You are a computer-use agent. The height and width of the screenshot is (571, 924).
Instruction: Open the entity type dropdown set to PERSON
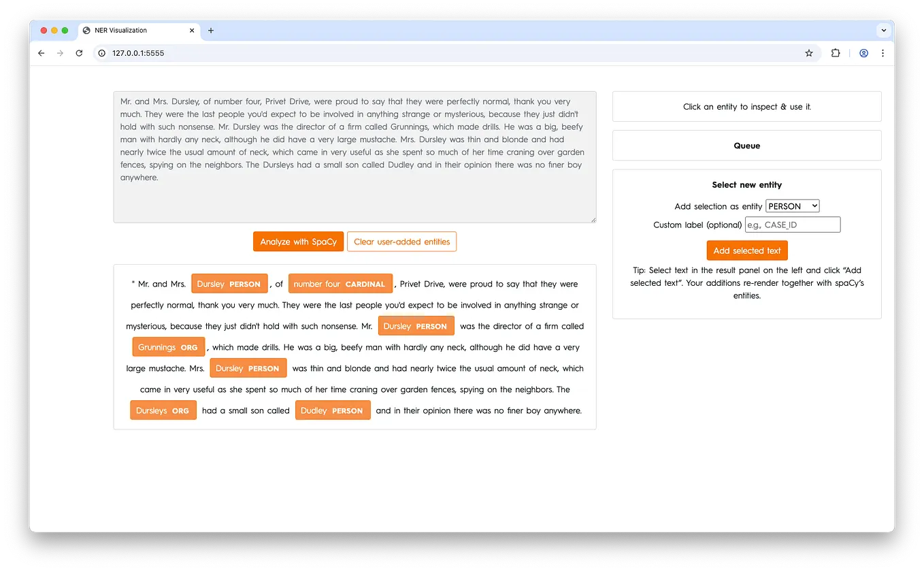792,206
